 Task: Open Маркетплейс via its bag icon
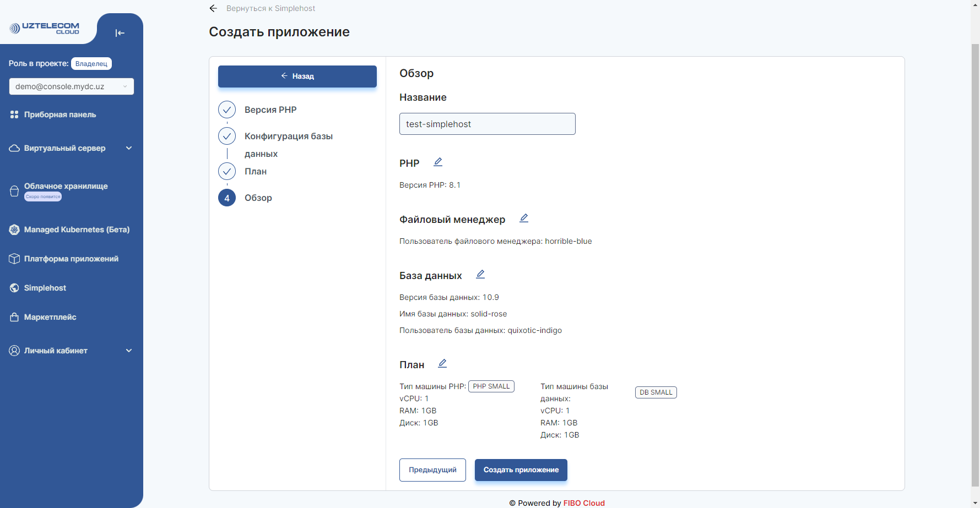point(14,317)
